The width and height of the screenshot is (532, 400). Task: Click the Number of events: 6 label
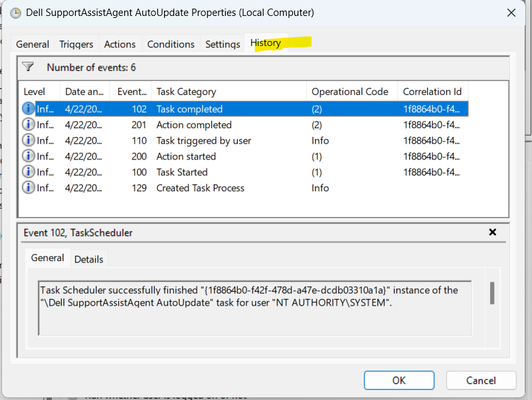click(x=91, y=68)
